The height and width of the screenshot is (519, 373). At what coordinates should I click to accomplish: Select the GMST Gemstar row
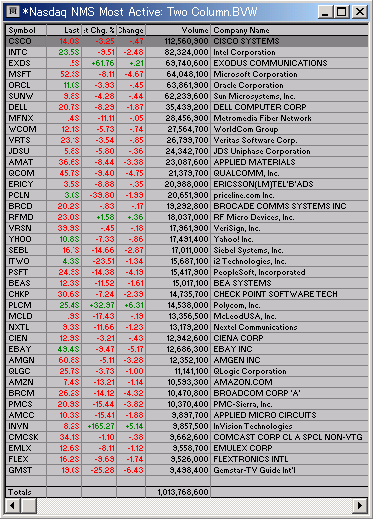(x=187, y=470)
